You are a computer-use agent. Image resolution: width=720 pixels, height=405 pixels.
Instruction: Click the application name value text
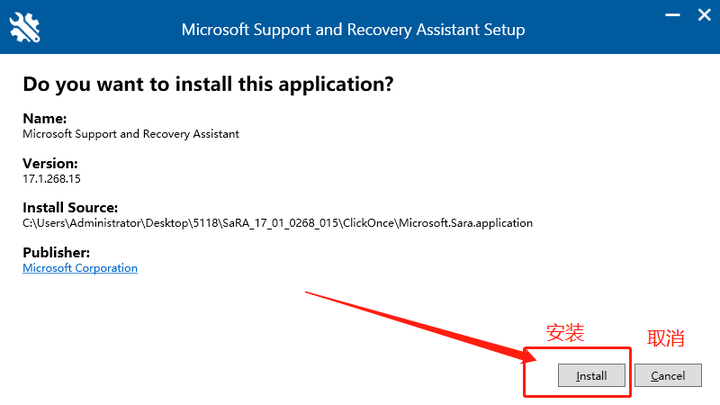coord(131,133)
